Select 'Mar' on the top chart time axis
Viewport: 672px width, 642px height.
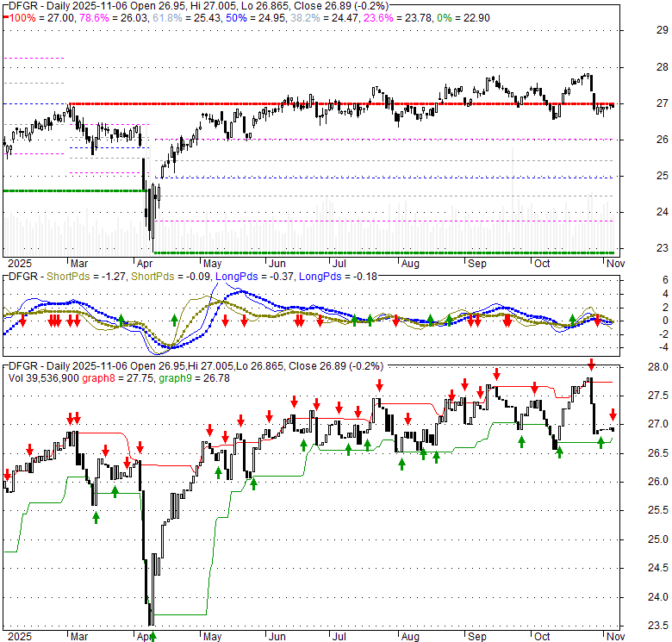point(79,264)
